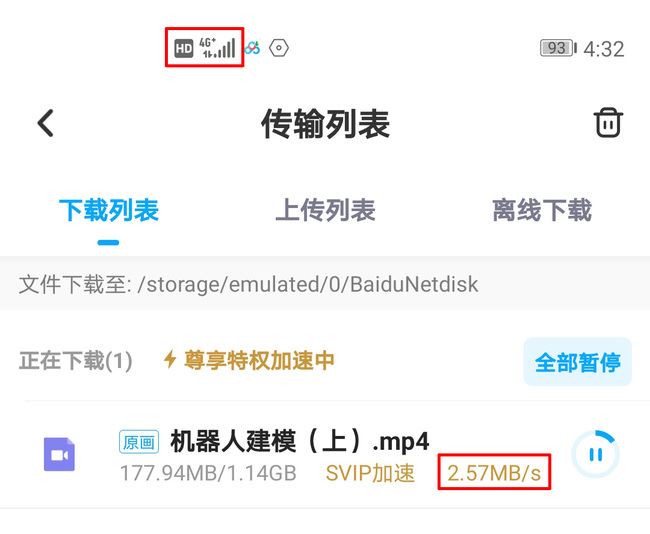Tap the 原画 quality tag
The width and height of the screenshot is (650, 534).
tap(139, 442)
